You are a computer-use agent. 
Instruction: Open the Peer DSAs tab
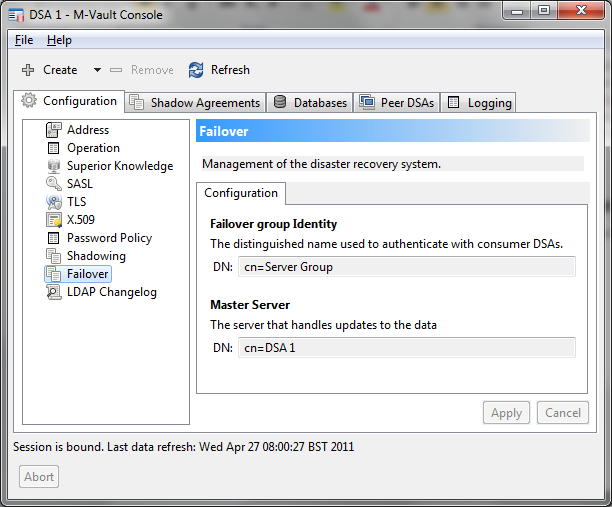397,102
